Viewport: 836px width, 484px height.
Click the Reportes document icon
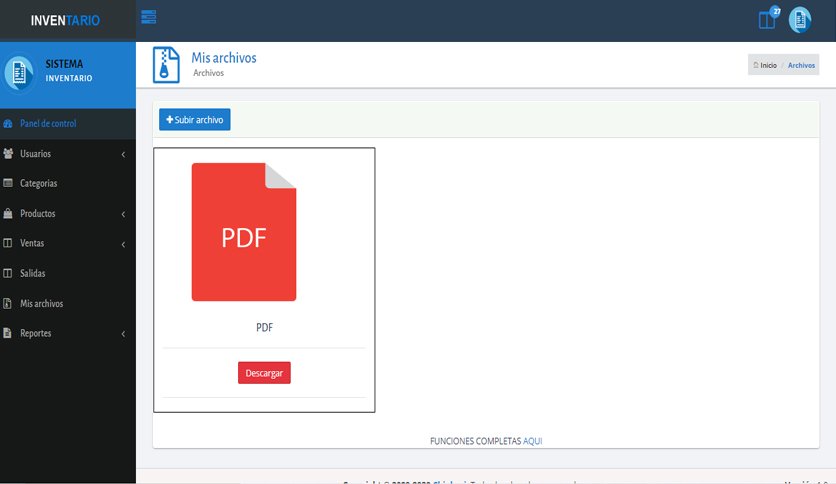7,333
